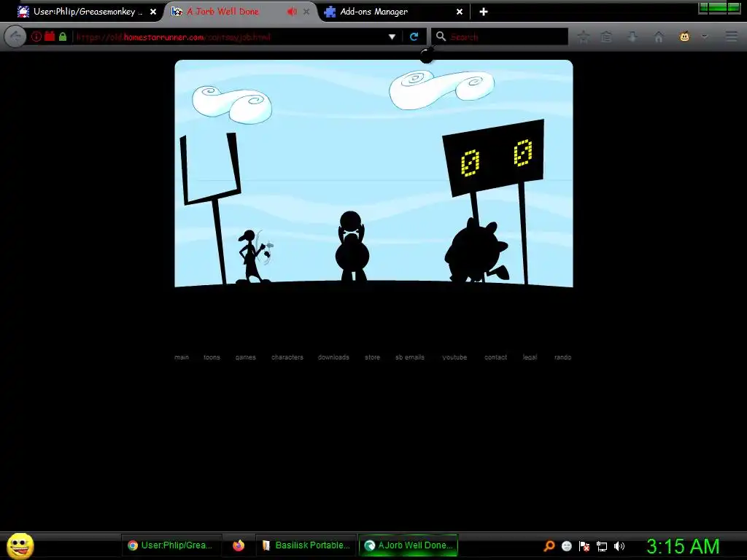
Task: Open the site information icon
Action: (x=36, y=36)
